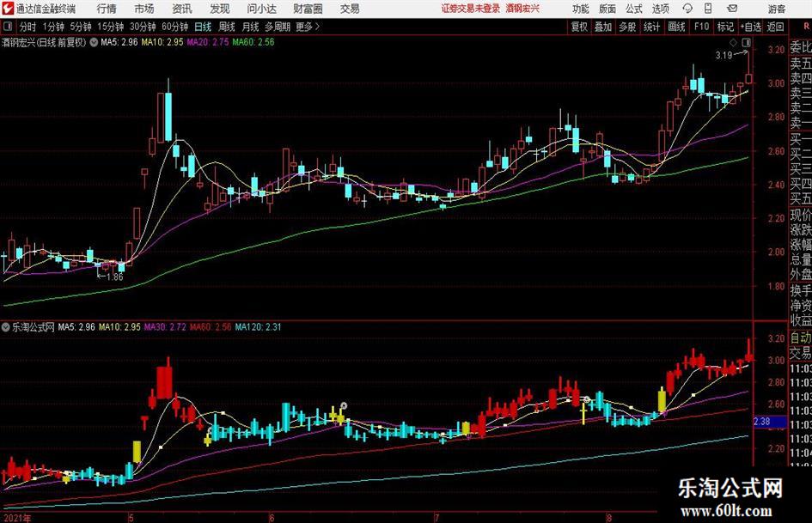Click the MA10: 2.95 label in main chart
The height and width of the screenshot is (523, 812).
[162, 42]
